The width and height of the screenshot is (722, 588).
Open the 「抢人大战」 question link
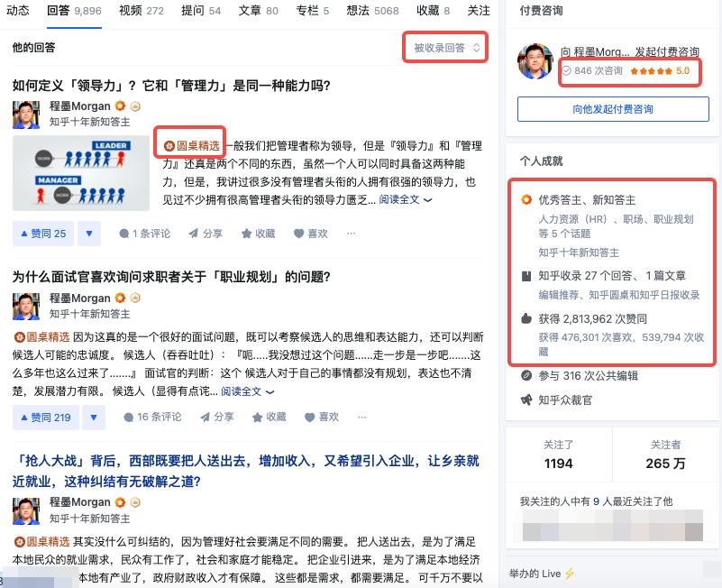tap(246, 471)
